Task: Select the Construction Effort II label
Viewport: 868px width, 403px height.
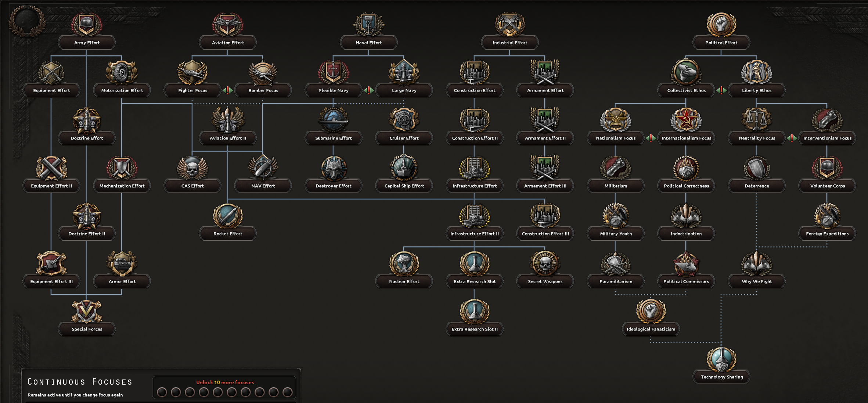Action: tap(475, 138)
